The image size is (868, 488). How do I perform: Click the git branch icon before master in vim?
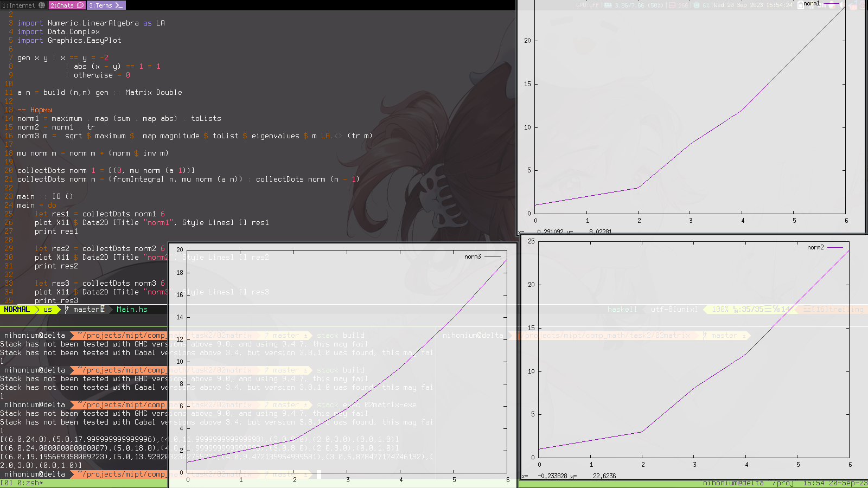tap(67, 310)
